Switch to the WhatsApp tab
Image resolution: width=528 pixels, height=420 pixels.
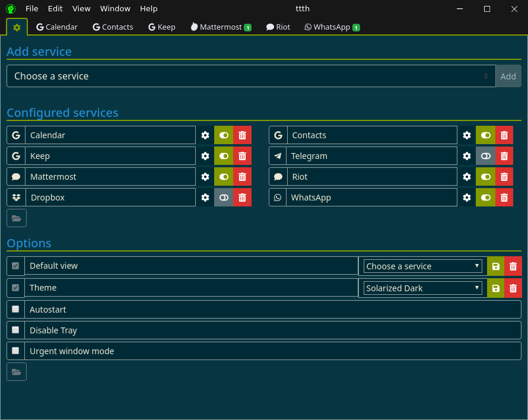tap(332, 27)
